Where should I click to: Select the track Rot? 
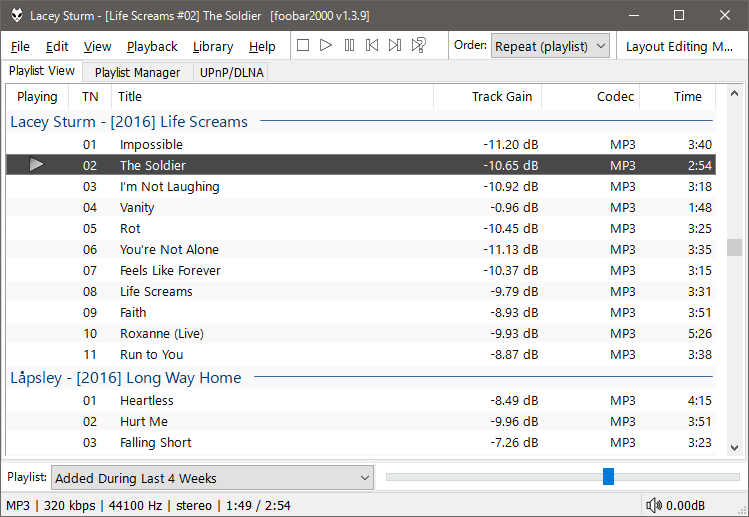coord(361,228)
